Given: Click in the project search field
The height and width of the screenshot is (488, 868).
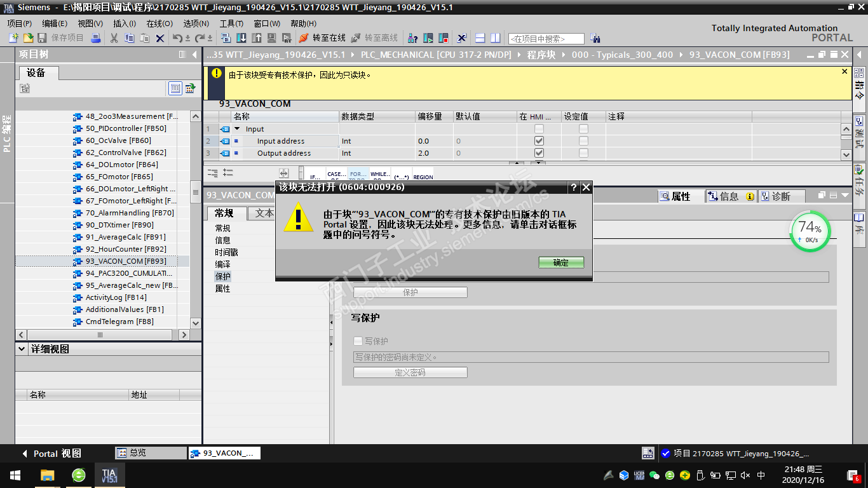Looking at the screenshot, I should (x=546, y=39).
